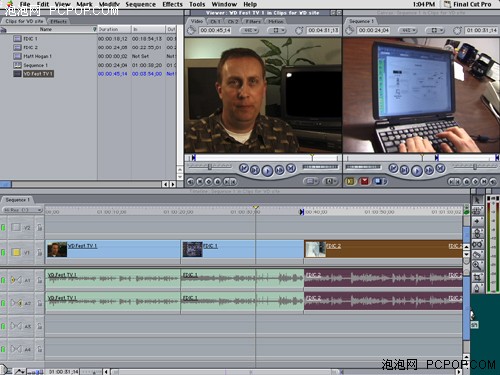The height and width of the screenshot is (375, 500).
Task: Open clip overlays popup at timeline bottom
Action: point(19,371)
